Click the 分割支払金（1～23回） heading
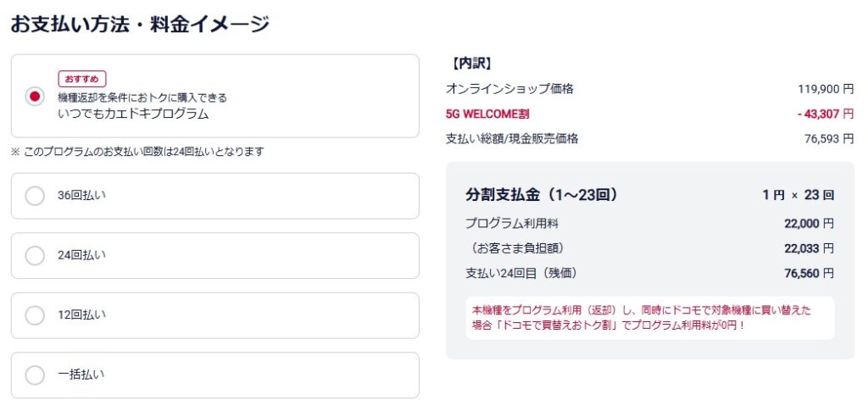868x406 pixels. (x=542, y=194)
